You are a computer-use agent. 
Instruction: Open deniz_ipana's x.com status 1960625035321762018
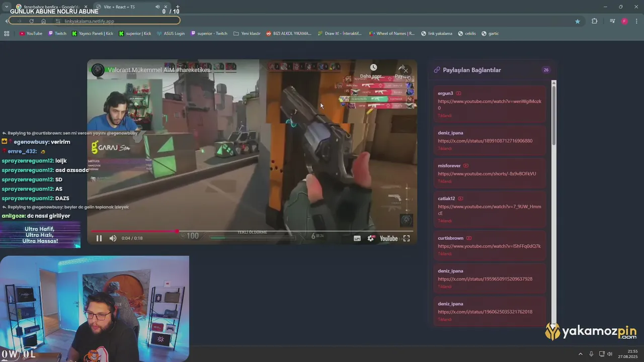(485, 312)
